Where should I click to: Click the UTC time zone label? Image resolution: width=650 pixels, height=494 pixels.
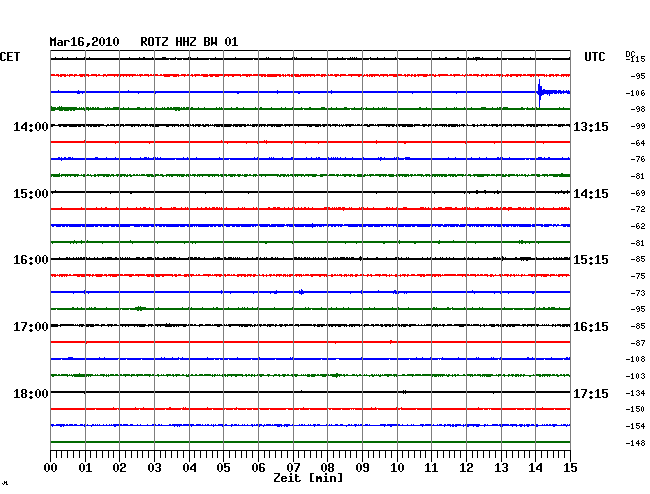pyautogui.click(x=594, y=57)
